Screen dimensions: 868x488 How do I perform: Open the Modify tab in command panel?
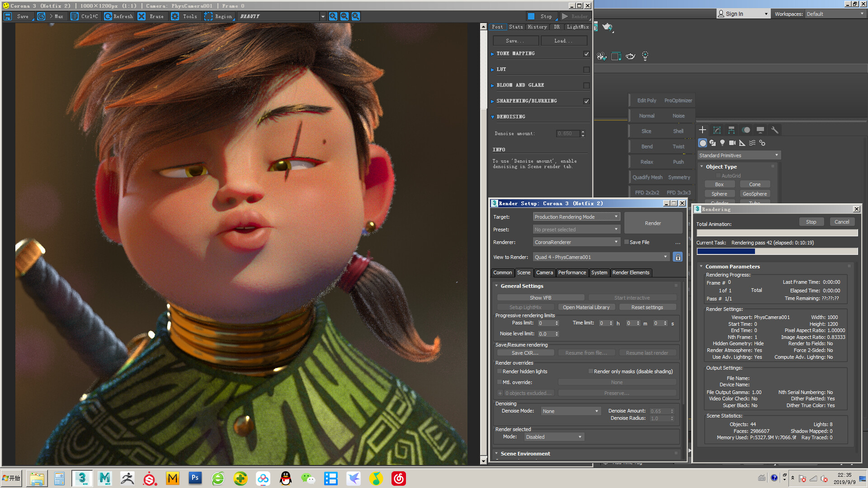pos(717,130)
